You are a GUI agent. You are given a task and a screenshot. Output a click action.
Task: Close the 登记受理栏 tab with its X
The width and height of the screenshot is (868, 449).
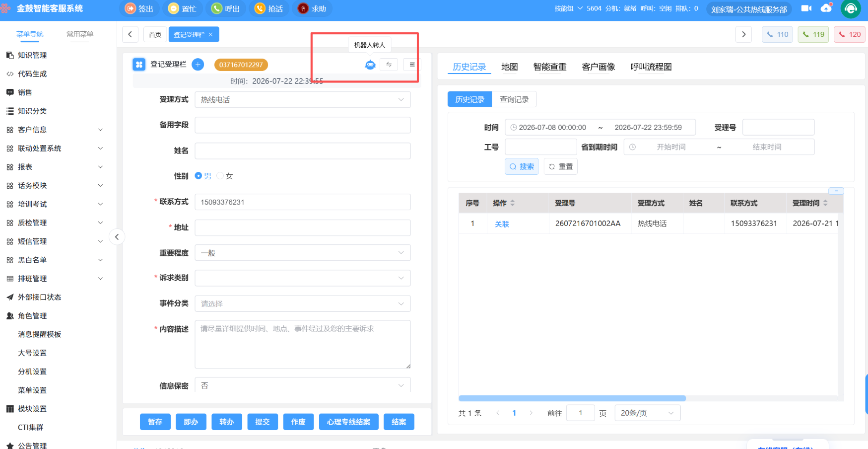[x=211, y=35]
